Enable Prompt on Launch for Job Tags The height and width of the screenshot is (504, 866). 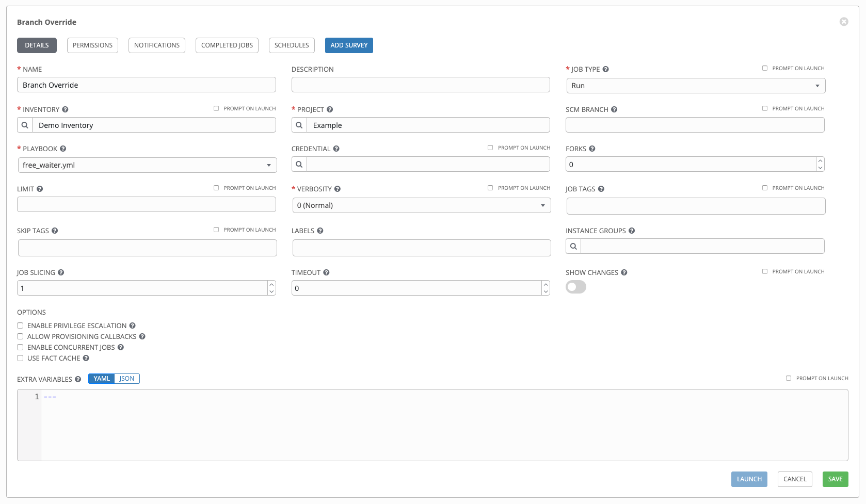tap(765, 188)
